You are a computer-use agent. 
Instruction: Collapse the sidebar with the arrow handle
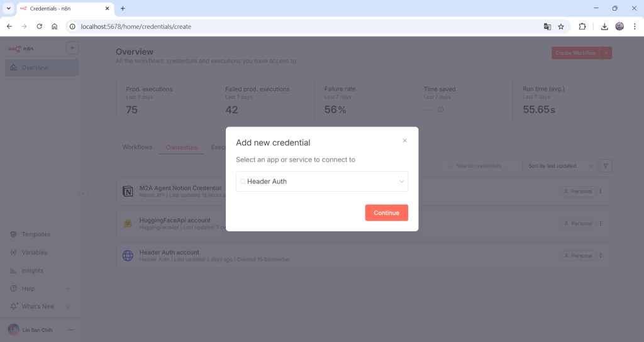point(84,194)
